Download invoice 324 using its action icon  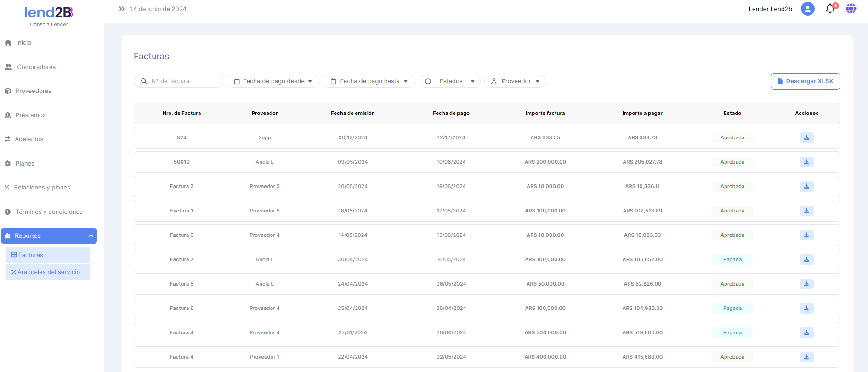(x=806, y=137)
